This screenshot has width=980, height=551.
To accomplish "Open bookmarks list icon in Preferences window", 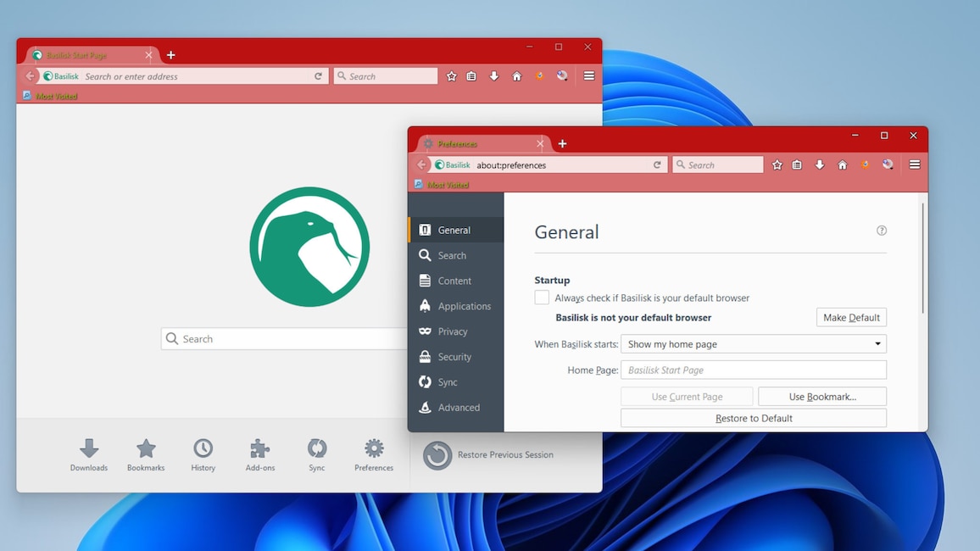I will click(x=797, y=165).
